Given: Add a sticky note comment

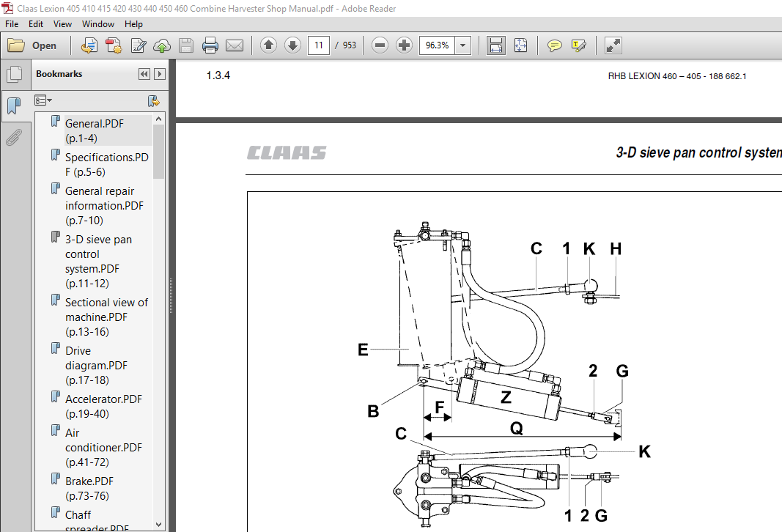Looking at the screenshot, I should 554,45.
